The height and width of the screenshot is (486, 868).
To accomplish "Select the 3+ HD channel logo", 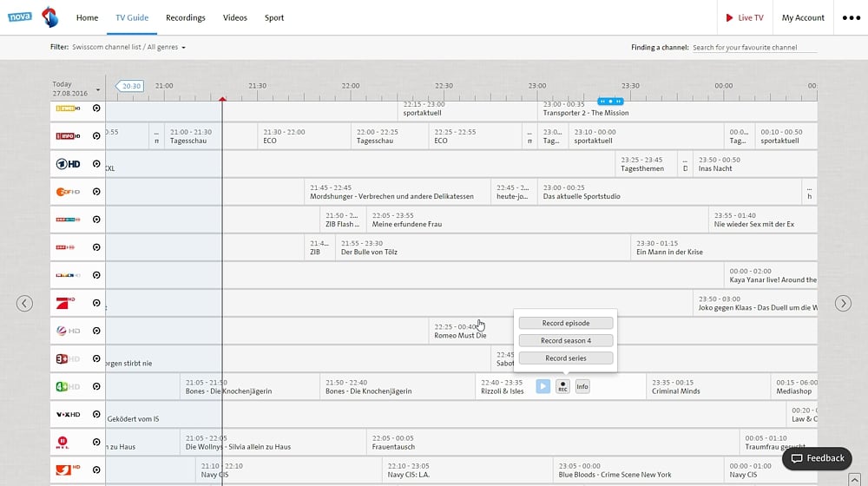I will point(68,358).
